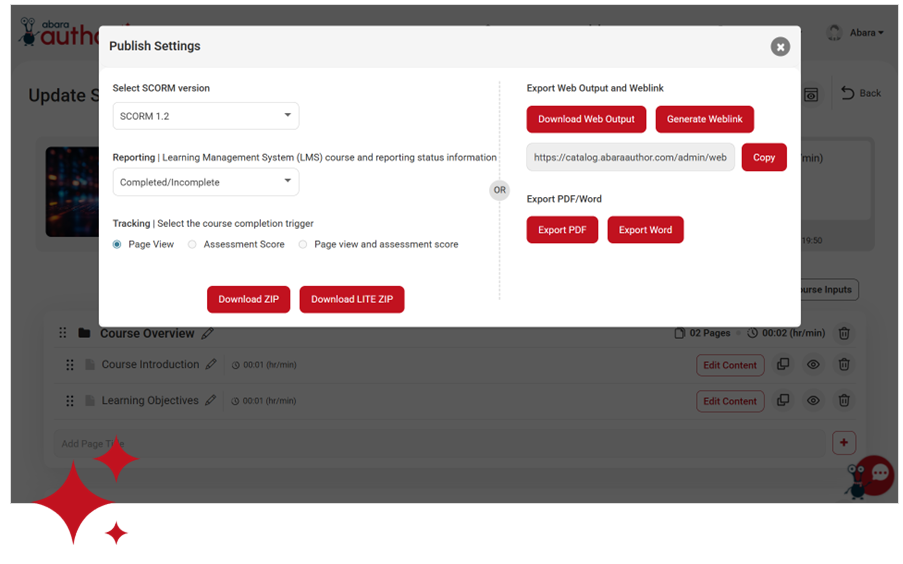Click the abara author logo
The image size is (903, 564).
click(58, 33)
